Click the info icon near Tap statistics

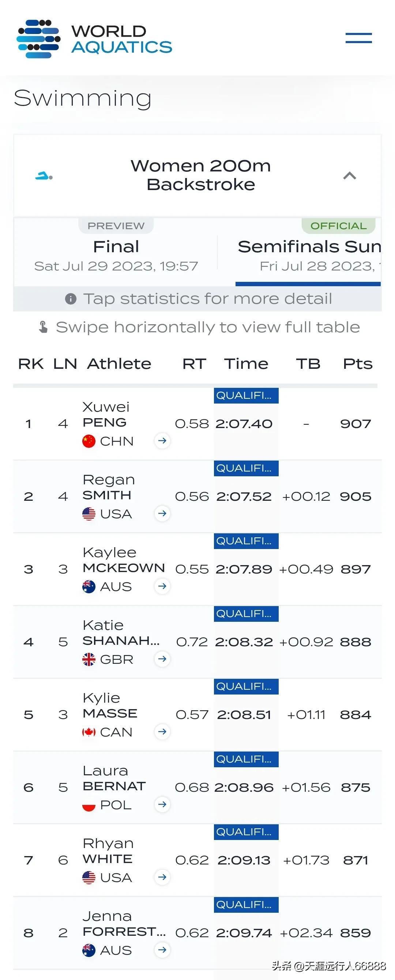pos(71,299)
